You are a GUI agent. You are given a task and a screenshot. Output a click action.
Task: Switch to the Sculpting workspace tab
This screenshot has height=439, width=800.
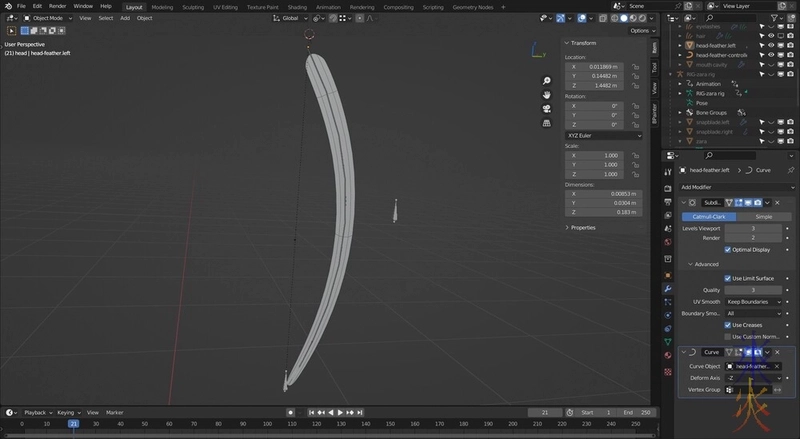pos(192,6)
